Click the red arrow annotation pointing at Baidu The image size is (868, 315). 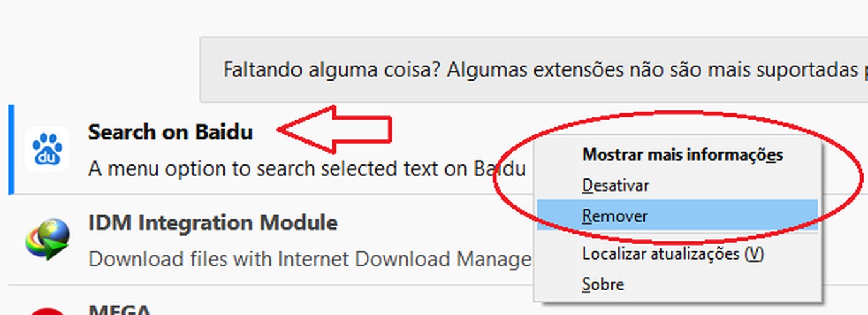(x=335, y=130)
